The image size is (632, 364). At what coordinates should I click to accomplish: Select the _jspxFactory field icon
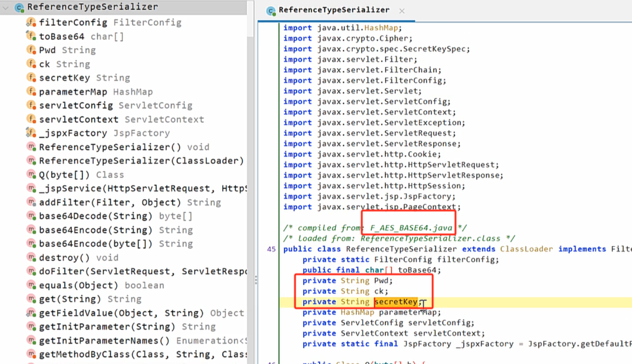[31, 133]
